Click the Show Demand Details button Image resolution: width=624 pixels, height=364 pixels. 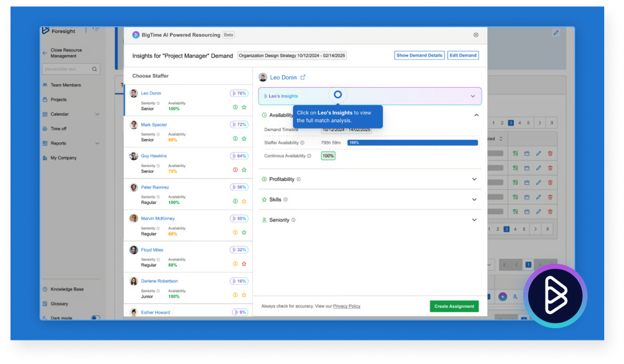click(419, 56)
